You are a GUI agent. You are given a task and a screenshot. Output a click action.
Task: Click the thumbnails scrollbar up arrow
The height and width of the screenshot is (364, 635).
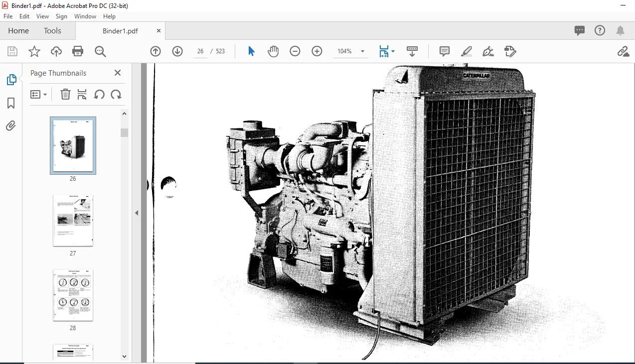124,114
